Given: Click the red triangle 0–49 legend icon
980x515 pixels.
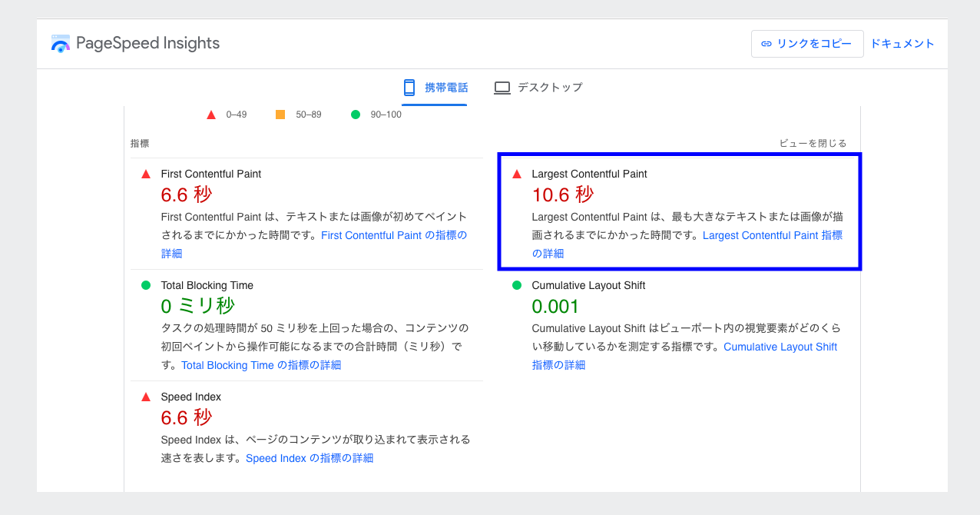Looking at the screenshot, I should pos(211,115).
